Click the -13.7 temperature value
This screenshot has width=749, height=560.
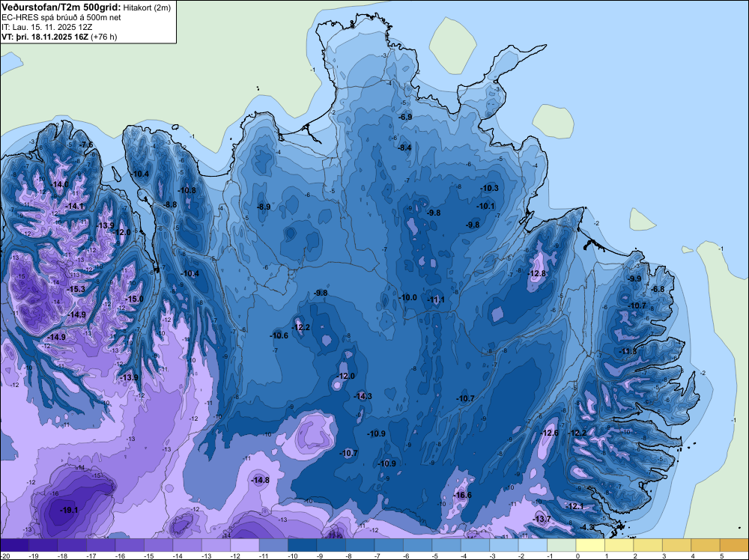coord(542,519)
